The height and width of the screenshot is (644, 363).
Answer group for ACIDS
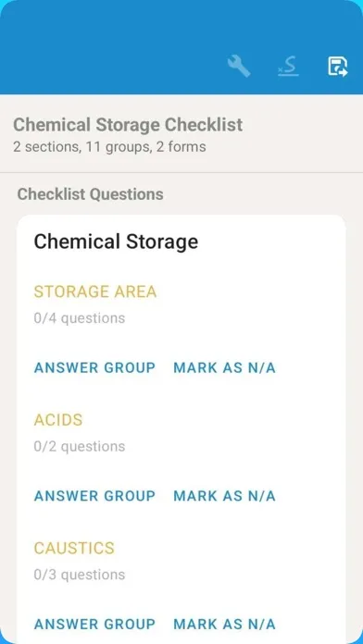(x=94, y=496)
